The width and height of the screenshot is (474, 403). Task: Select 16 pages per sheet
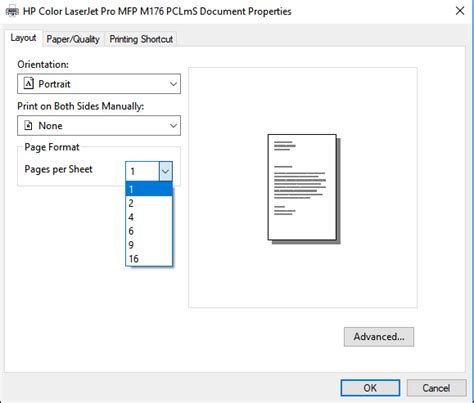pyautogui.click(x=149, y=259)
